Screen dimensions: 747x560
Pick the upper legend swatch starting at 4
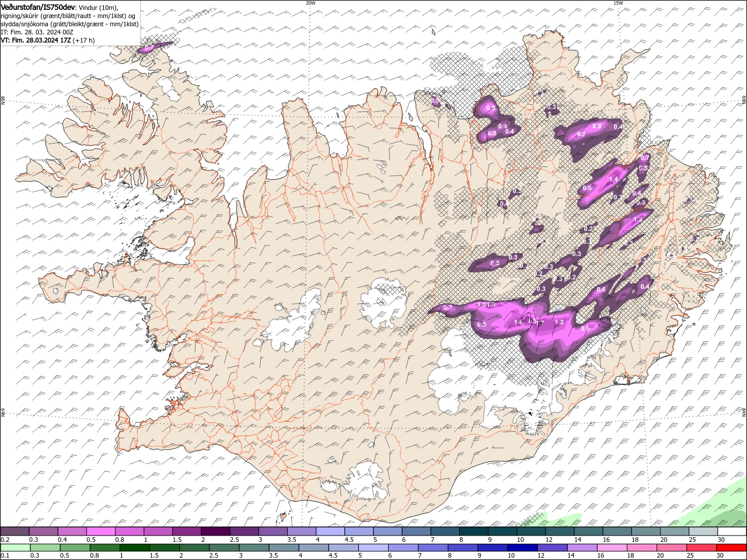(x=330, y=531)
